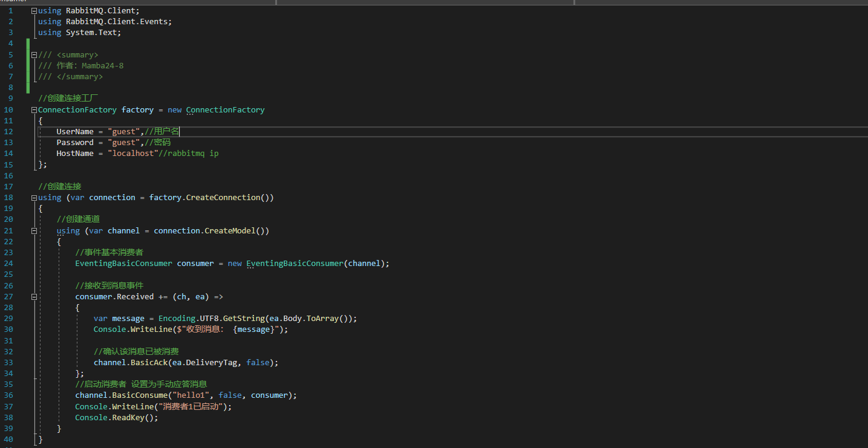Collapse the using connection block at line 18
Viewport: 868px width, 448px height.
click(34, 198)
